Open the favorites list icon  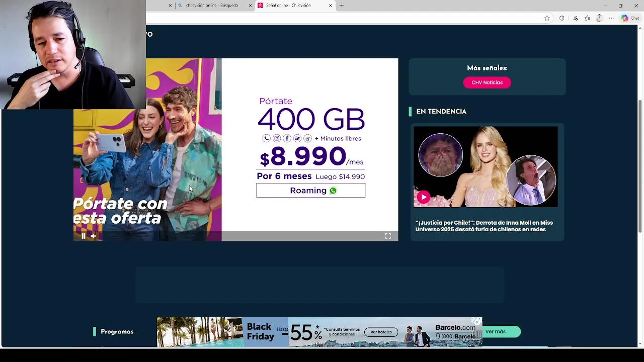click(x=587, y=18)
